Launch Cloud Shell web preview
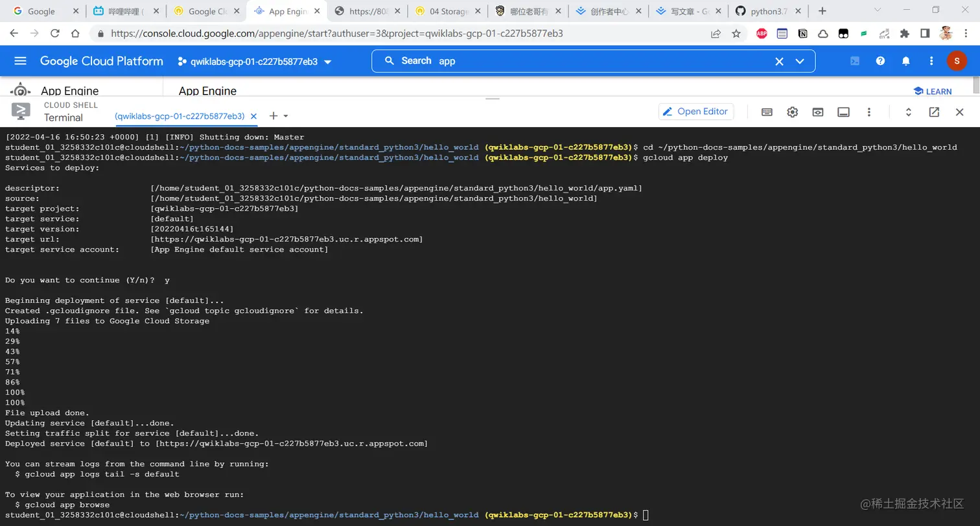The height and width of the screenshot is (526, 980). coord(818,112)
